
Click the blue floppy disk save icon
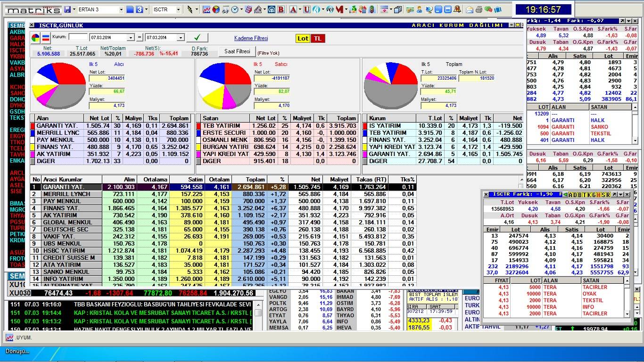(x=67, y=9)
